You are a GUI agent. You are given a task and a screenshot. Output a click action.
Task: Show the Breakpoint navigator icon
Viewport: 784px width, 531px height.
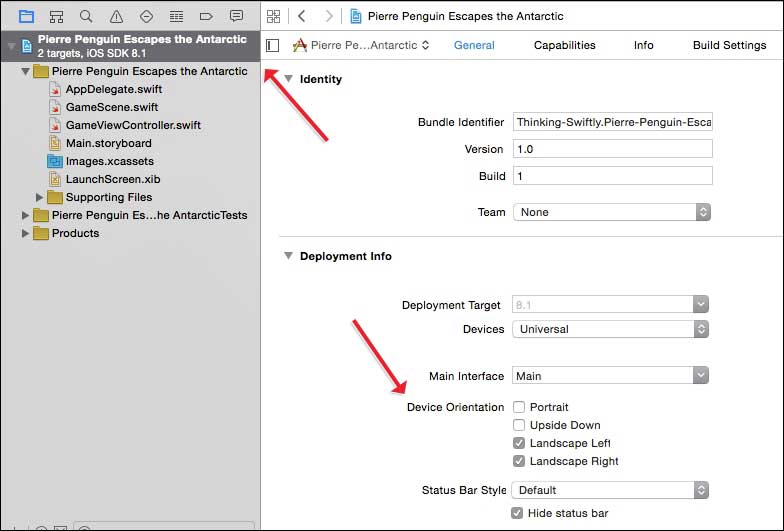click(x=206, y=16)
